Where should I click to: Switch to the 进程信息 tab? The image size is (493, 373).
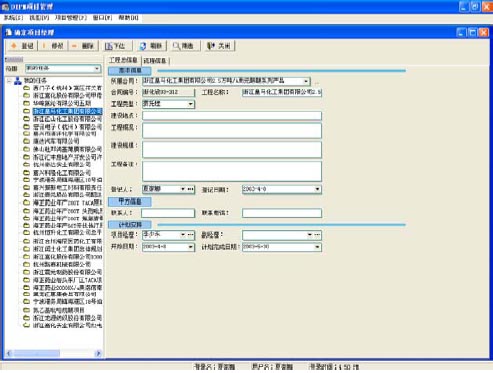point(155,61)
